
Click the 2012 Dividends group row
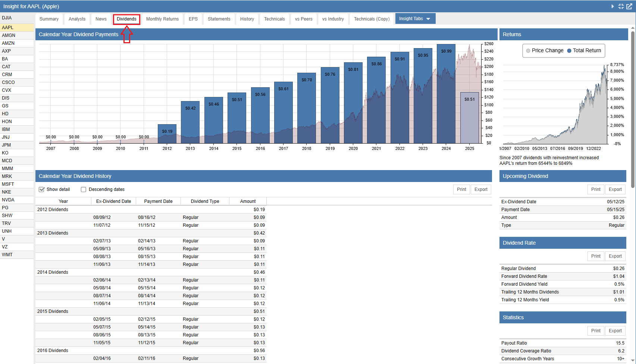pos(151,210)
